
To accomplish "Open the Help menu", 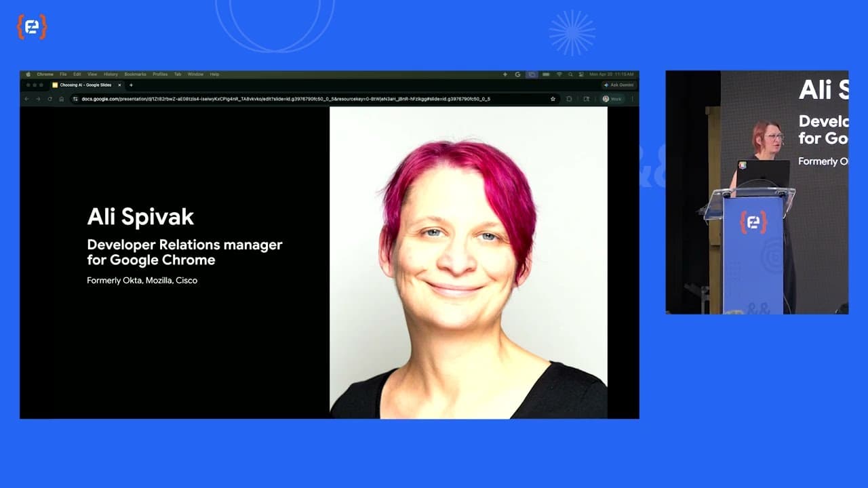I will click(x=214, y=75).
